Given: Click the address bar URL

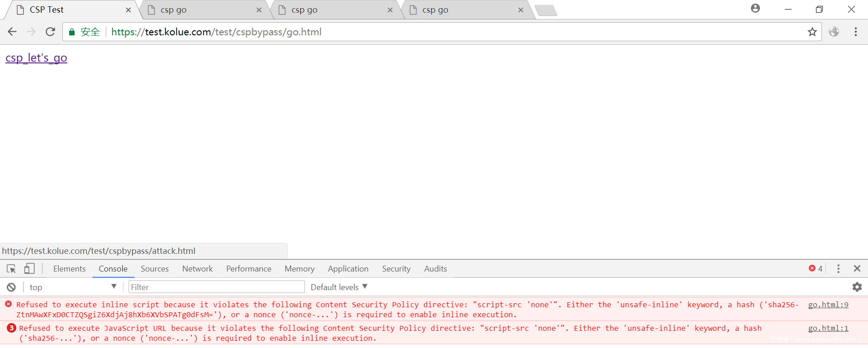Looking at the screenshot, I should (x=216, y=32).
